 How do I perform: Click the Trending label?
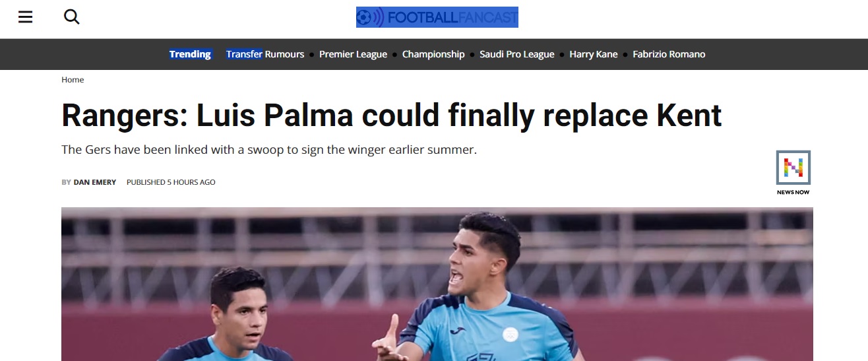tap(190, 54)
